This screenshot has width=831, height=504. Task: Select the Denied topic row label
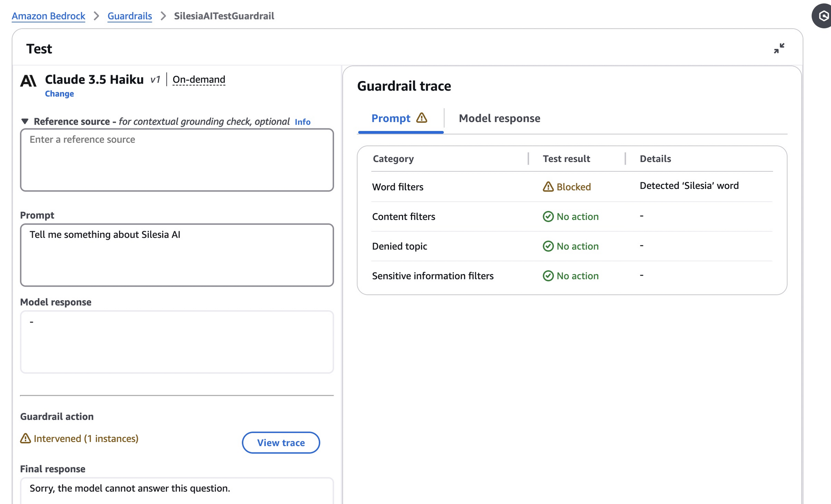coord(399,246)
